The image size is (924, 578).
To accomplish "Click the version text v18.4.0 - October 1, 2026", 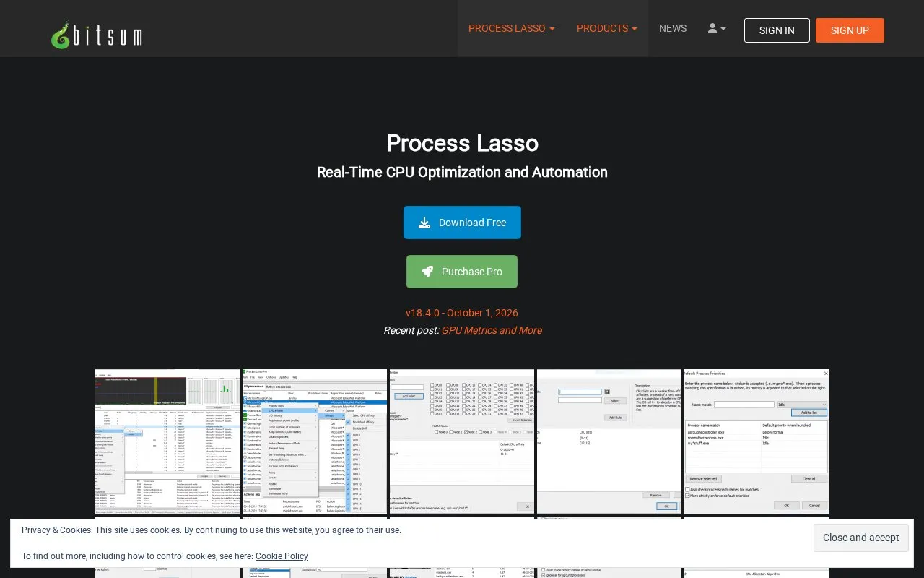I will point(462,313).
